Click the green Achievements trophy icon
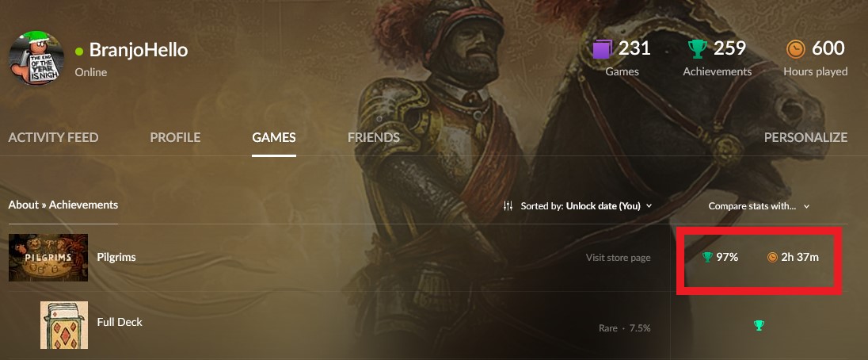The width and height of the screenshot is (868, 360). pos(698,49)
